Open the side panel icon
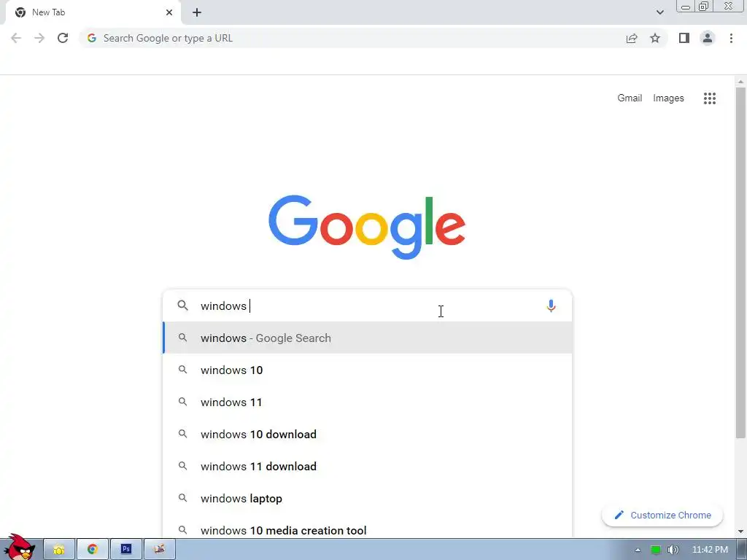The height and width of the screenshot is (560, 747). (684, 38)
